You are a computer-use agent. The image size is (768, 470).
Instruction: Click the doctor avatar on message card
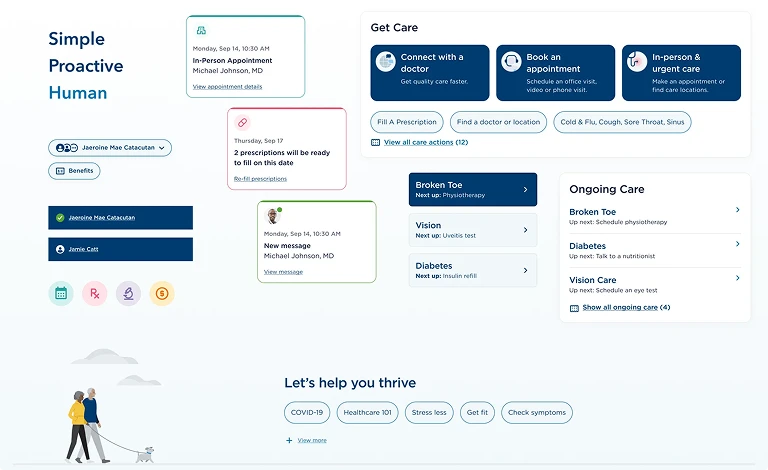(272, 215)
